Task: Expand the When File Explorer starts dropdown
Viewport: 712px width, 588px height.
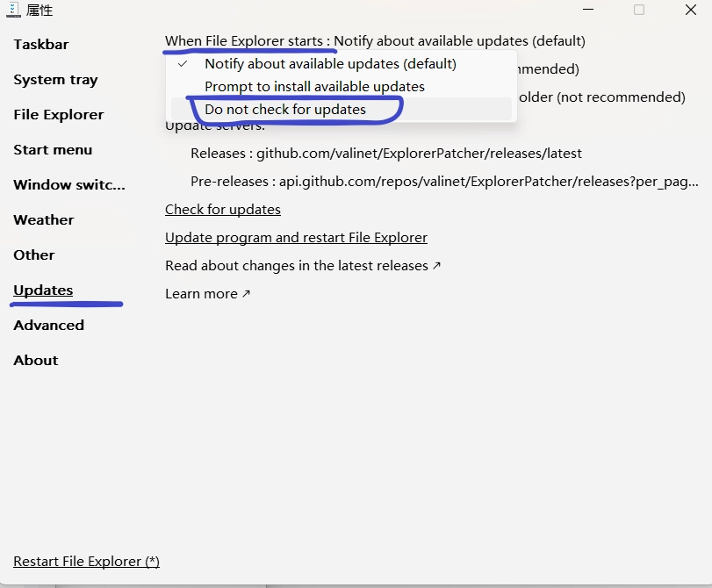Action: point(375,41)
